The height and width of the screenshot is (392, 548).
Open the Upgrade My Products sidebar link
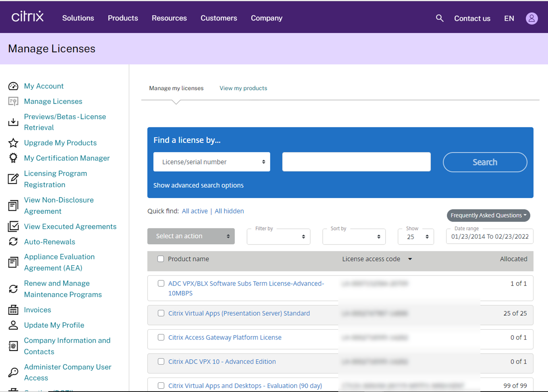60,143
